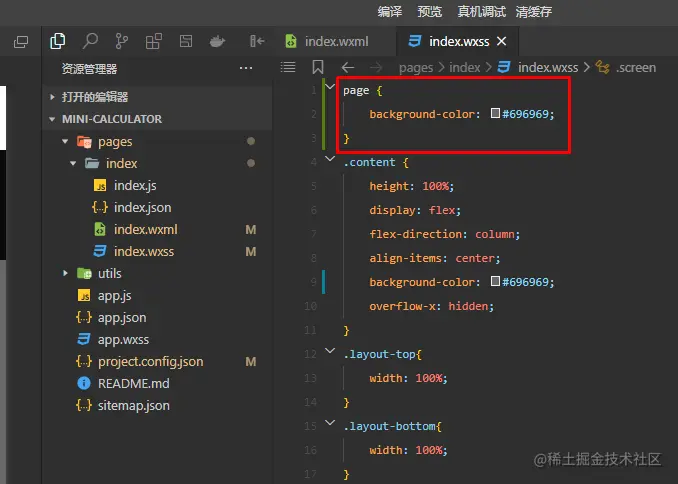Open index.js in the file tree

(135, 186)
